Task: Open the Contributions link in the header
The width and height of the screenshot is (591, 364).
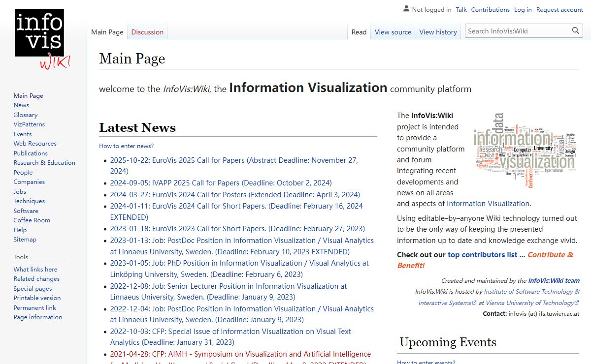Action: [491, 9]
